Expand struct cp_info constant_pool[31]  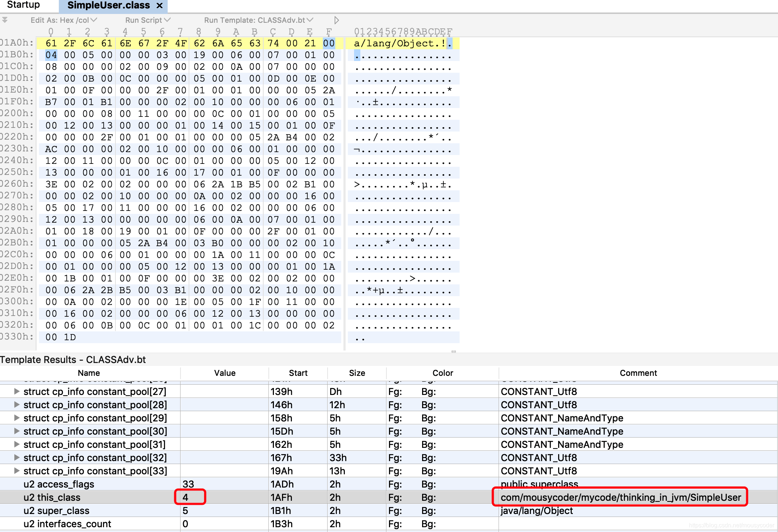(x=17, y=444)
